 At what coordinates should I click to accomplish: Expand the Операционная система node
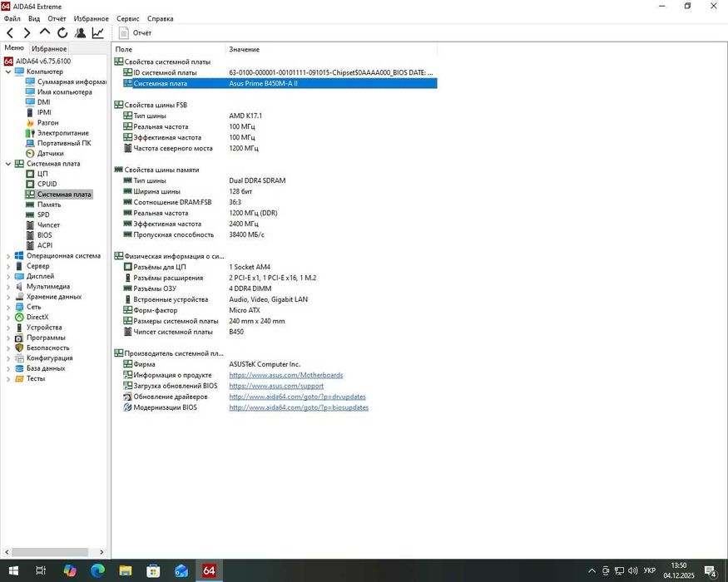click(x=7, y=256)
